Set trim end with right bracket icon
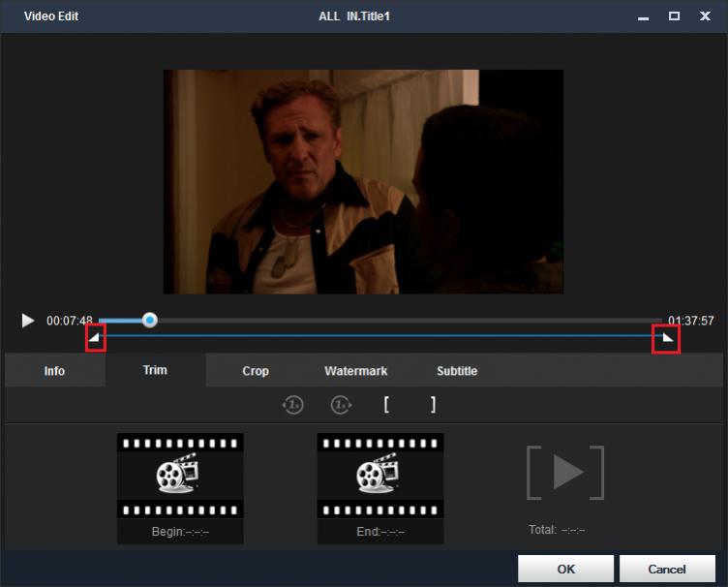The height and width of the screenshot is (587, 728). [x=433, y=405]
